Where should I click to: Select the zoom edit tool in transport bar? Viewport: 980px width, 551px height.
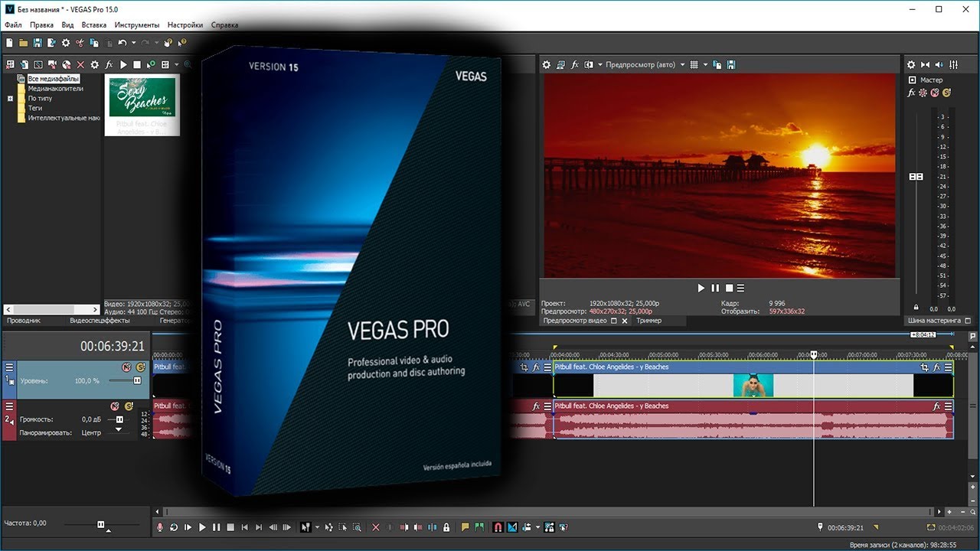(357, 527)
